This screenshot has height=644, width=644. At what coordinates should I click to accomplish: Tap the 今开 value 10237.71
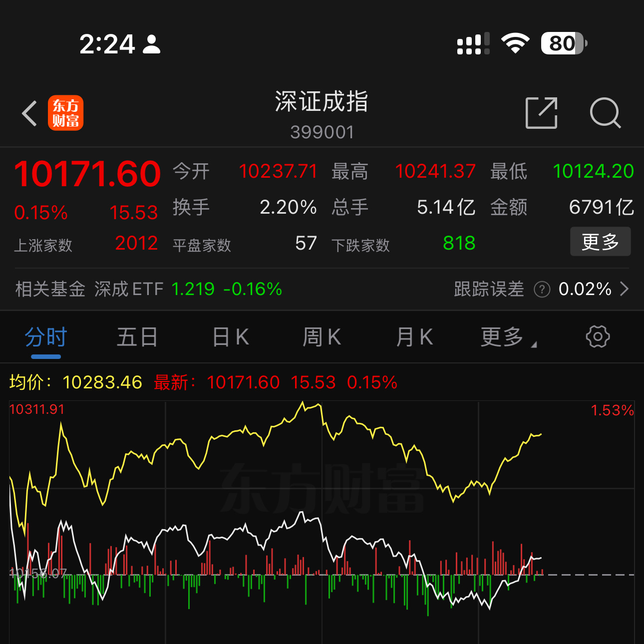point(278,171)
